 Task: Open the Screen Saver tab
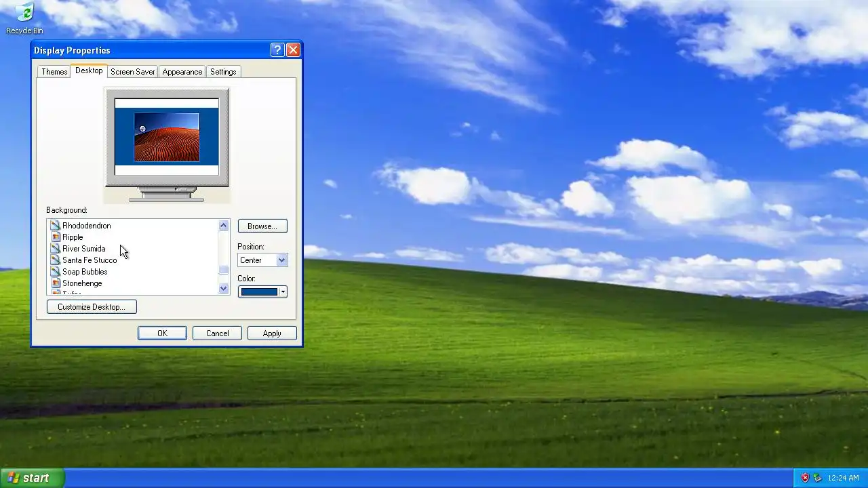[x=133, y=72]
